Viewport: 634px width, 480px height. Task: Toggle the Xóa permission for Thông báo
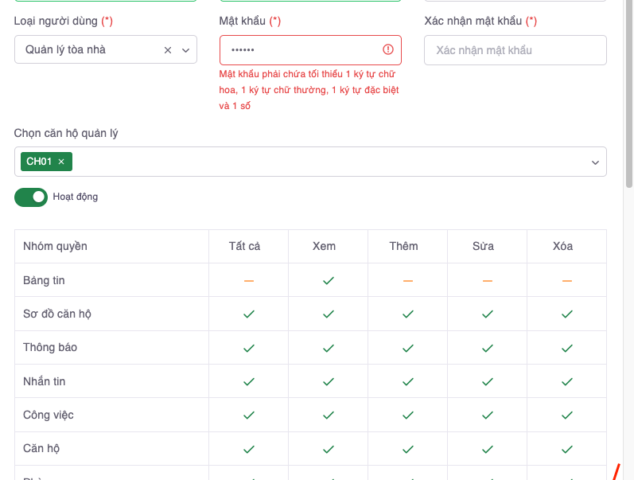tap(566, 348)
